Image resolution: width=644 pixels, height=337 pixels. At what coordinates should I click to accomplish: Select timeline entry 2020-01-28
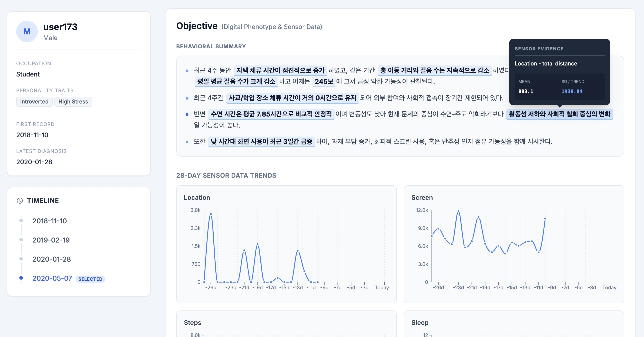point(51,259)
